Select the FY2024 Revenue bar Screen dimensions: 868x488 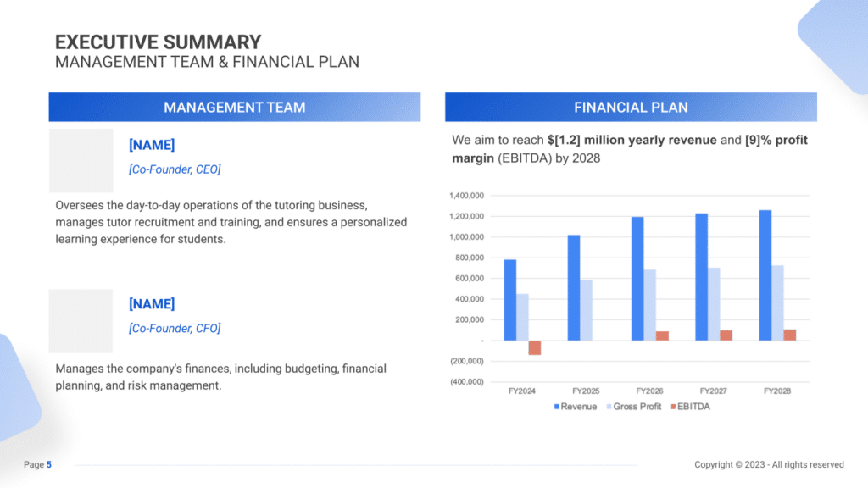click(x=509, y=300)
